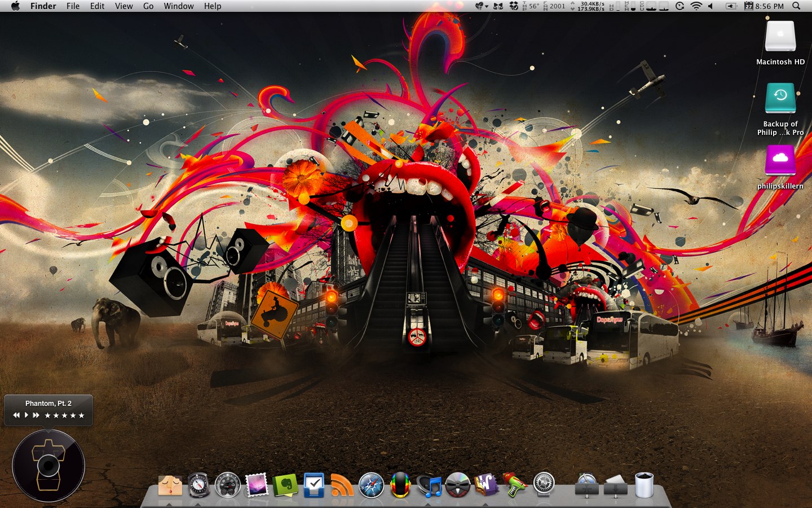Click the 56° temperature readout
The width and height of the screenshot is (812, 508).
tap(530, 6)
